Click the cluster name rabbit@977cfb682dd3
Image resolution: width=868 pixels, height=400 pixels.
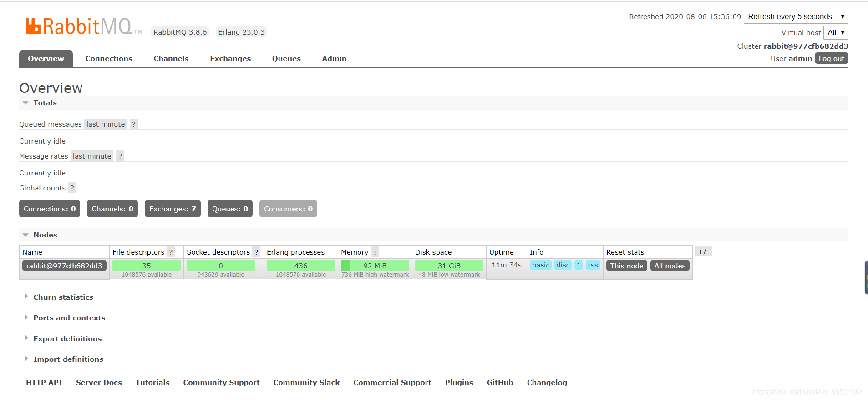pos(806,46)
